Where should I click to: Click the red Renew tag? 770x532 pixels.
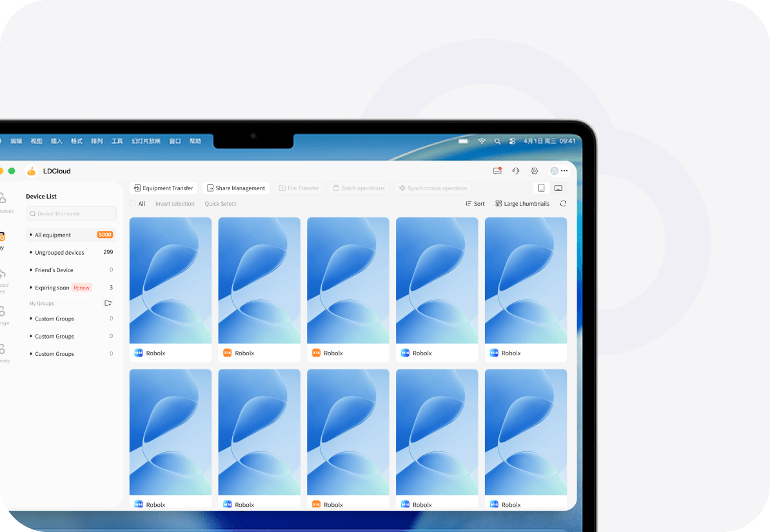(x=81, y=288)
